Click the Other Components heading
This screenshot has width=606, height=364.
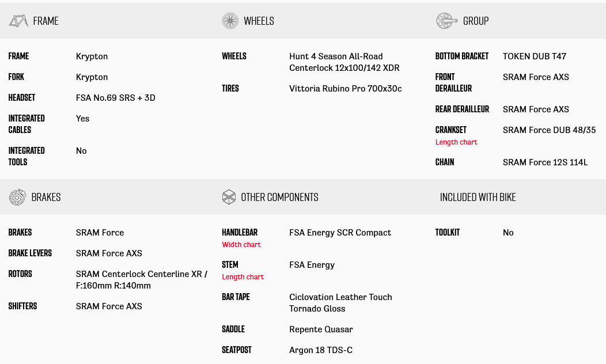pos(279,197)
